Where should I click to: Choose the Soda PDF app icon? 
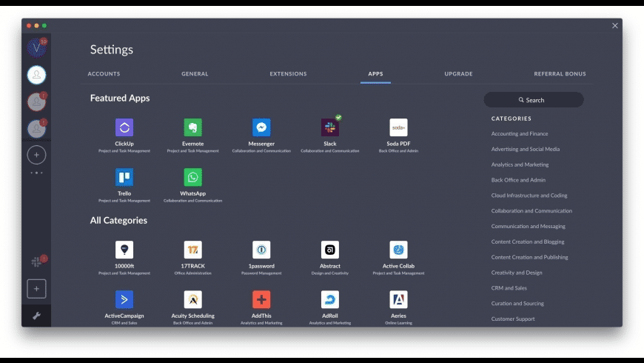pos(398,127)
